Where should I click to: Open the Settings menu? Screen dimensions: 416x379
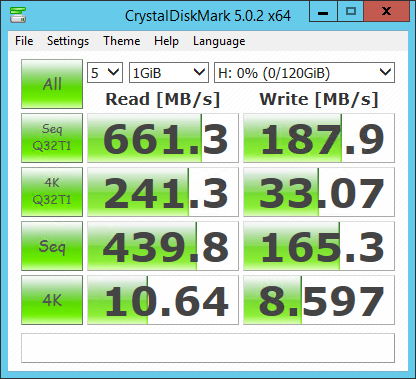point(68,41)
